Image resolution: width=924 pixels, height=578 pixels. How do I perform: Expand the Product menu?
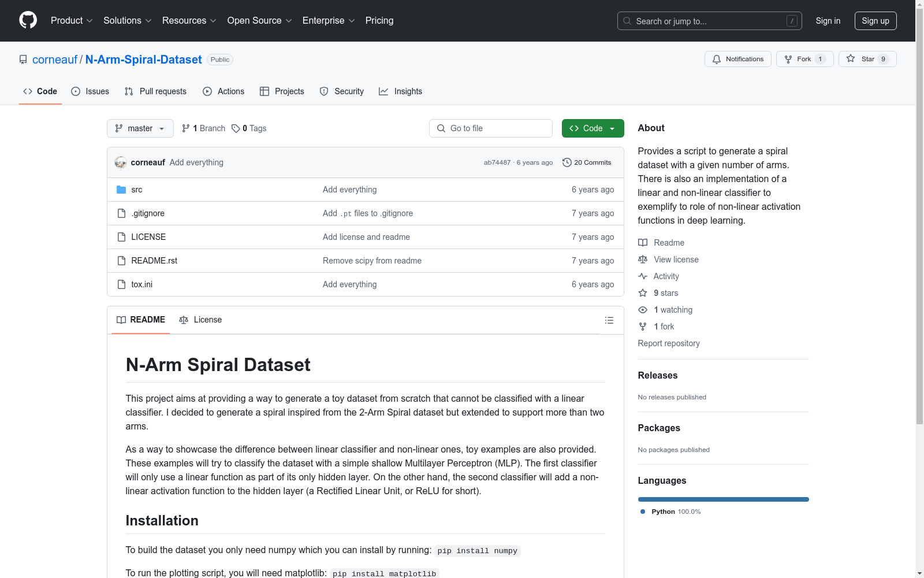tap(72, 20)
